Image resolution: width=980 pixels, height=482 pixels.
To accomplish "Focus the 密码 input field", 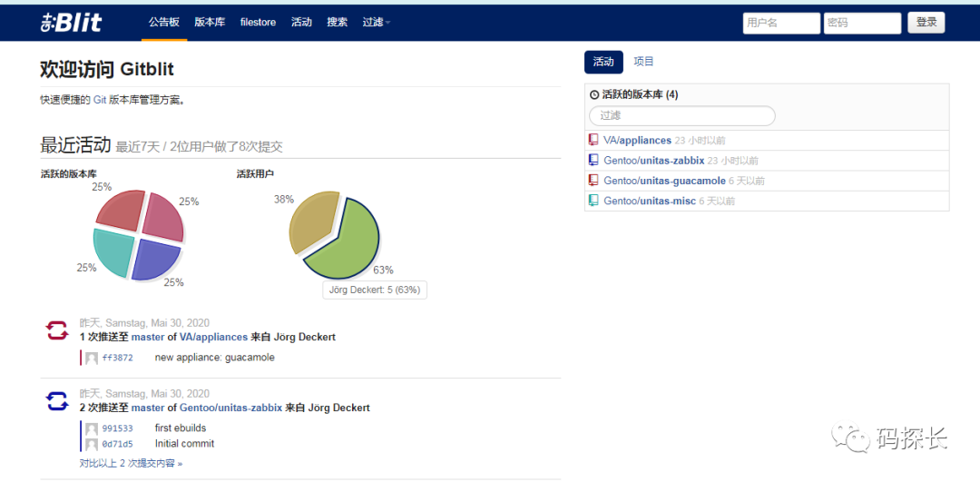I will [x=863, y=23].
